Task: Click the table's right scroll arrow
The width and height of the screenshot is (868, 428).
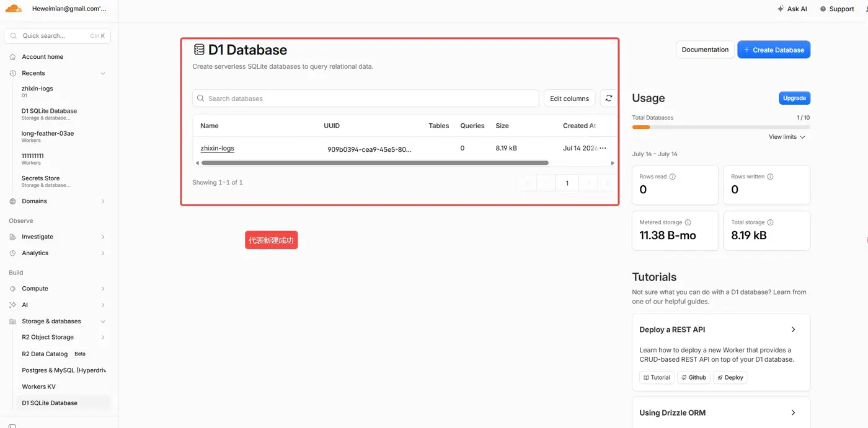Action: click(x=613, y=163)
